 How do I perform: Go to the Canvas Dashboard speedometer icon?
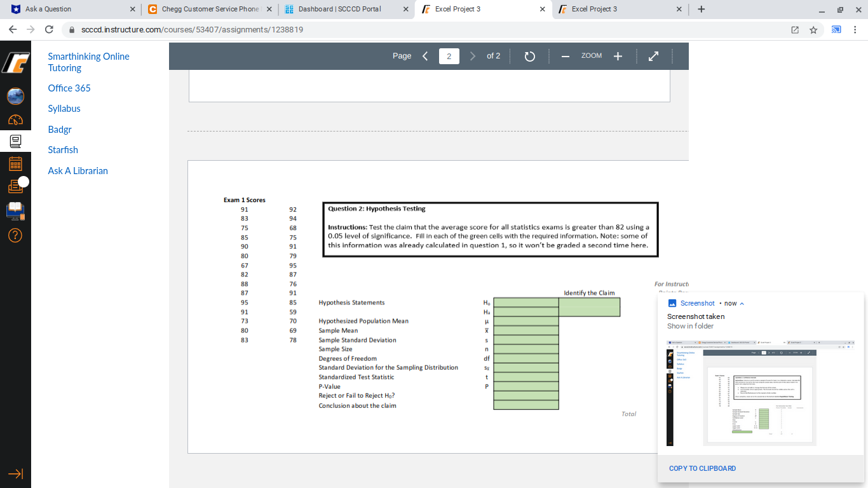click(15, 119)
